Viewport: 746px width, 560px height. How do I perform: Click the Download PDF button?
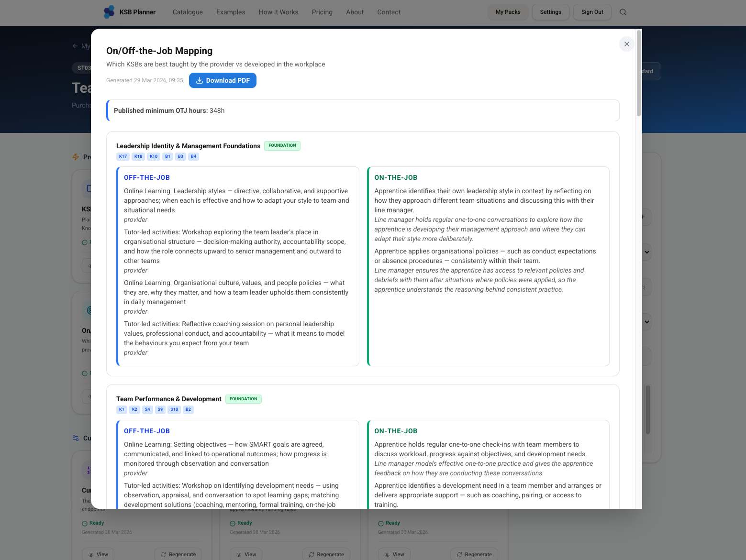(223, 80)
